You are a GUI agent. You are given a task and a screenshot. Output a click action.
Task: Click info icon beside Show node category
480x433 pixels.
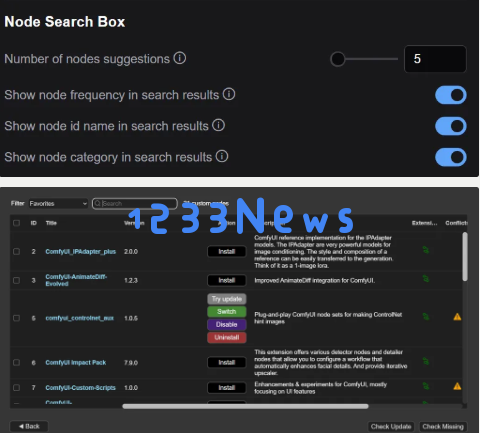[x=222, y=156]
